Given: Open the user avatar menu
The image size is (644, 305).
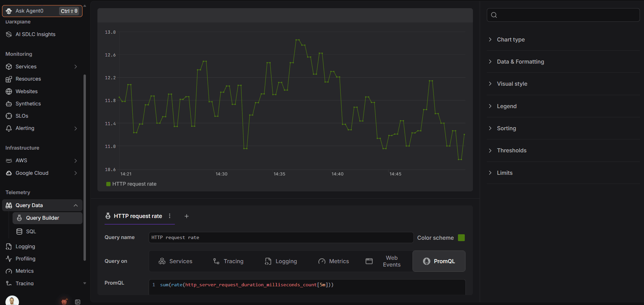Looking at the screenshot, I should (12, 301).
